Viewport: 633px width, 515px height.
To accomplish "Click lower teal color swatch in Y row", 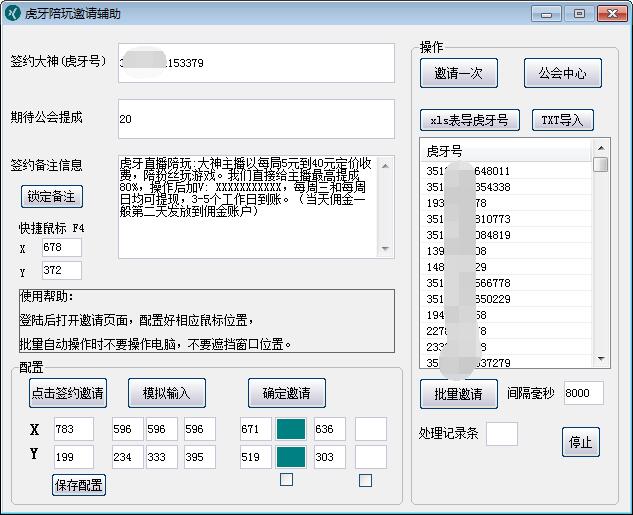I will click(x=291, y=457).
